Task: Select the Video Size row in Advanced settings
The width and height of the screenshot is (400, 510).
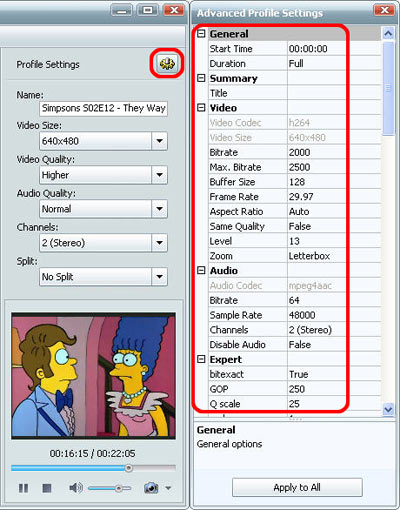Action: [295, 137]
